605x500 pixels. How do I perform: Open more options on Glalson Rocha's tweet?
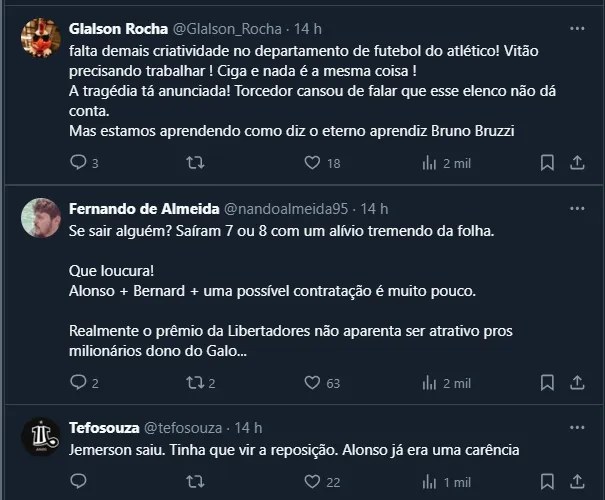(x=577, y=28)
